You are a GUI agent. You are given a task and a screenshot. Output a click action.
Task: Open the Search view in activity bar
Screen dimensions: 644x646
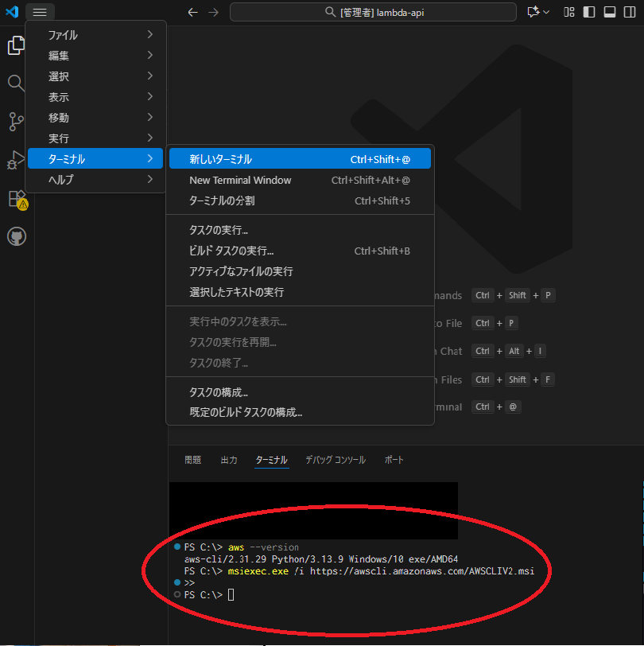(x=16, y=83)
